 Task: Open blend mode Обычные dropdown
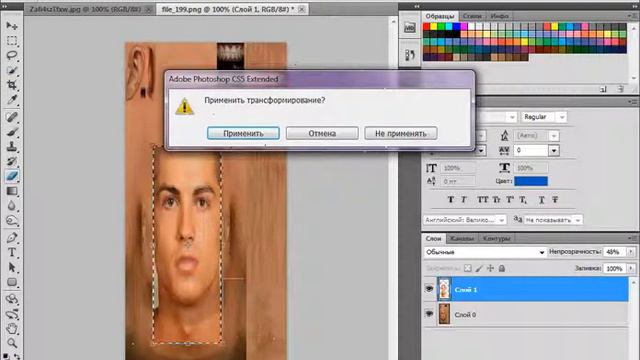pyautogui.click(x=484, y=252)
